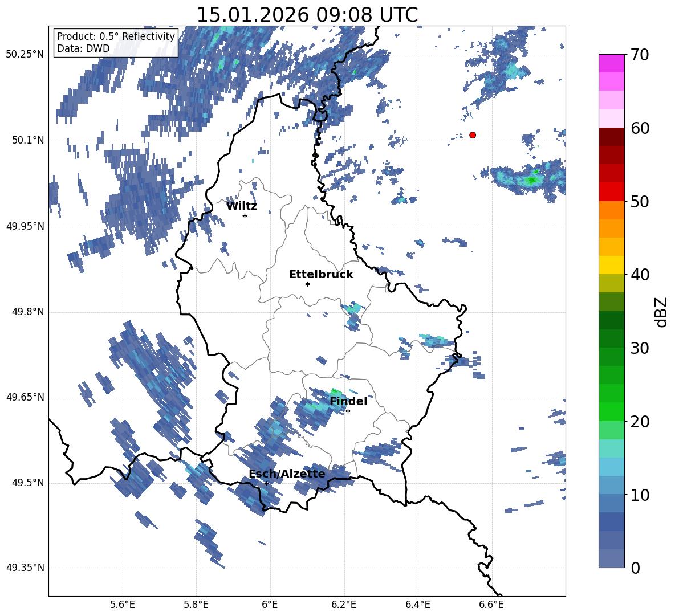Click the Data: DWD text

click(83, 48)
